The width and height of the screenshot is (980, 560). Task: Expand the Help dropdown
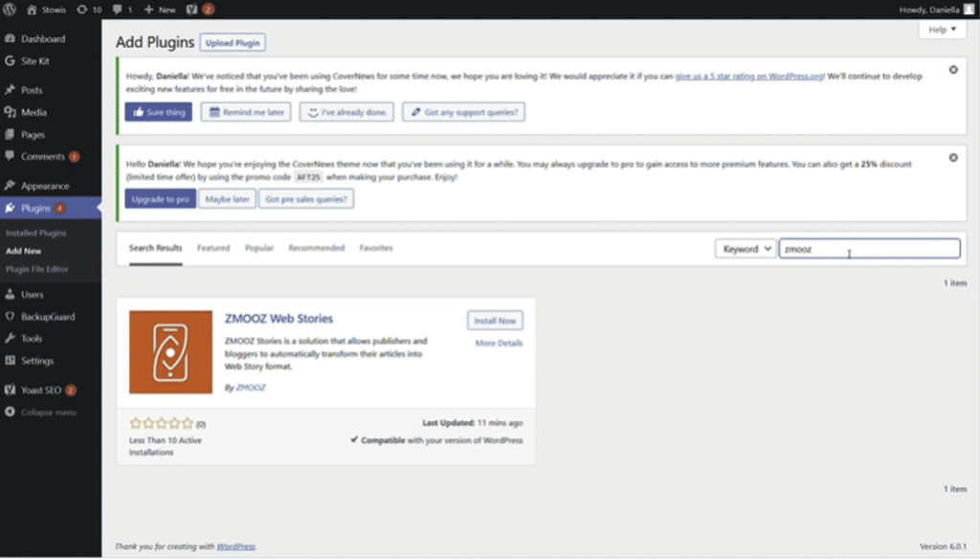942,30
